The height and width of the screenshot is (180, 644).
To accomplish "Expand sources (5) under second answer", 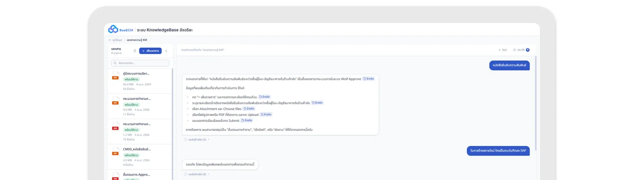I will (x=197, y=174).
